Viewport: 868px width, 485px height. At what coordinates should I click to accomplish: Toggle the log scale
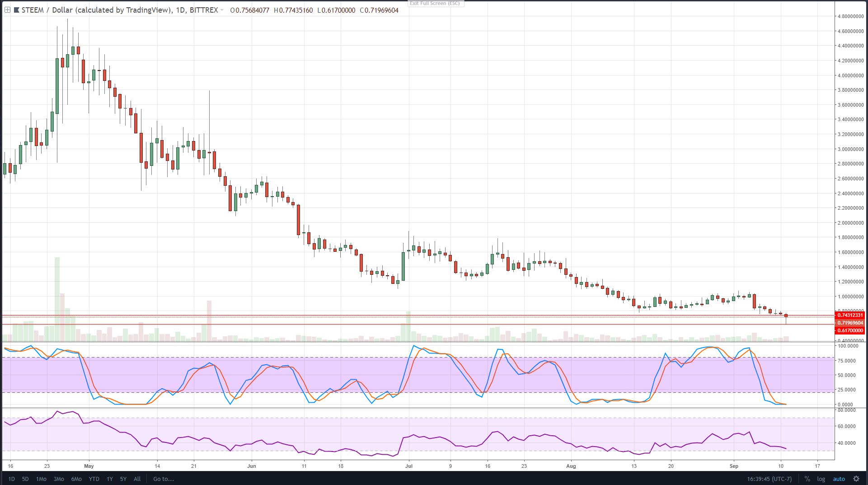point(821,479)
